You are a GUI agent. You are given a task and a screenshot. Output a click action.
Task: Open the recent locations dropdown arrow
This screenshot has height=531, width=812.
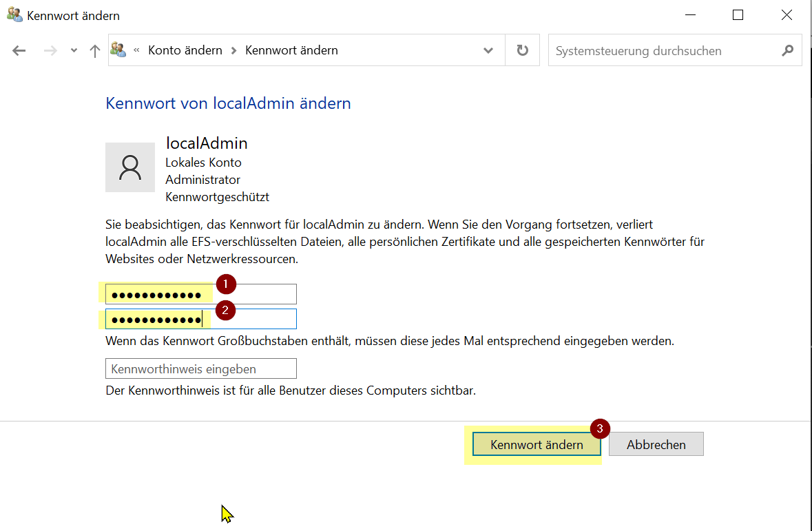74,51
